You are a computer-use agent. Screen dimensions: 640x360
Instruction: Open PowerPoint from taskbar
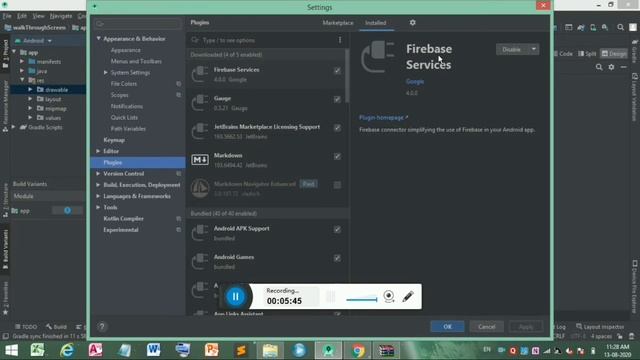(211, 350)
